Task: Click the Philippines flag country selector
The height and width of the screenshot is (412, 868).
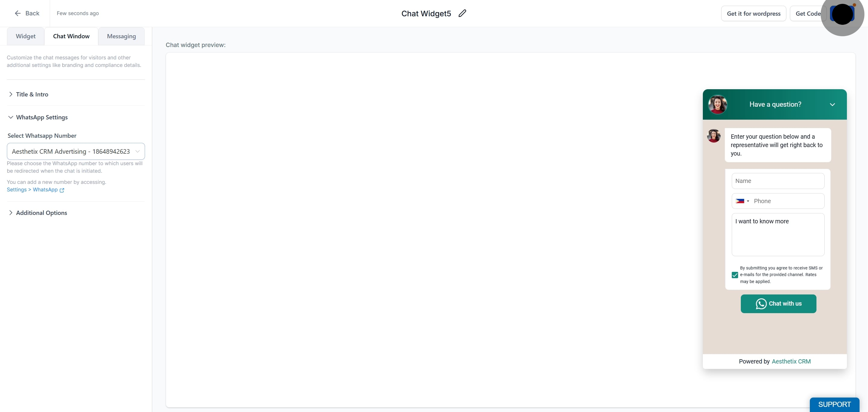Action: coord(742,201)
